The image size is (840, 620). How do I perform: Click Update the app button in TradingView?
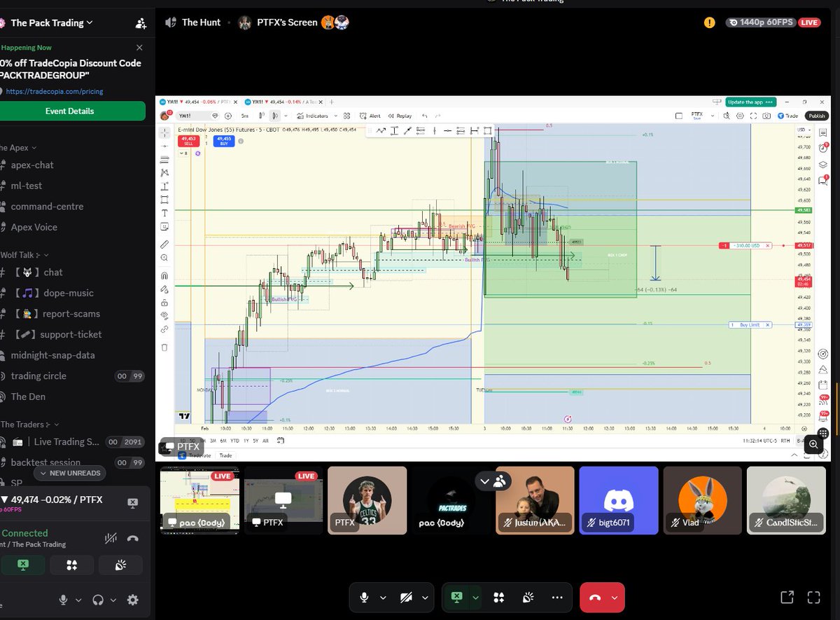(752, 102)
